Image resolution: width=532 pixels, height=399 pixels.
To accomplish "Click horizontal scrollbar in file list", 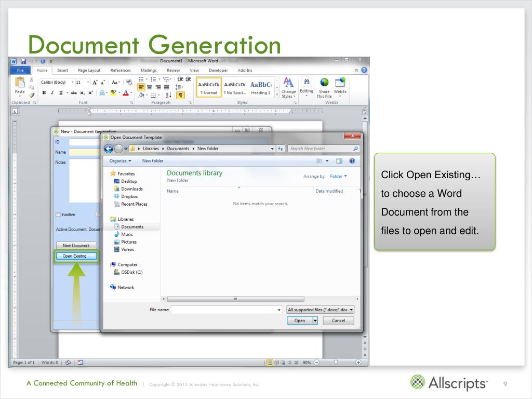I will [235, 299].
